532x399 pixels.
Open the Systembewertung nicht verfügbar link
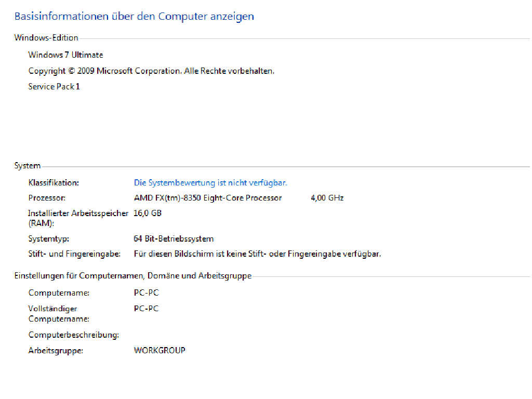[210, 183]
